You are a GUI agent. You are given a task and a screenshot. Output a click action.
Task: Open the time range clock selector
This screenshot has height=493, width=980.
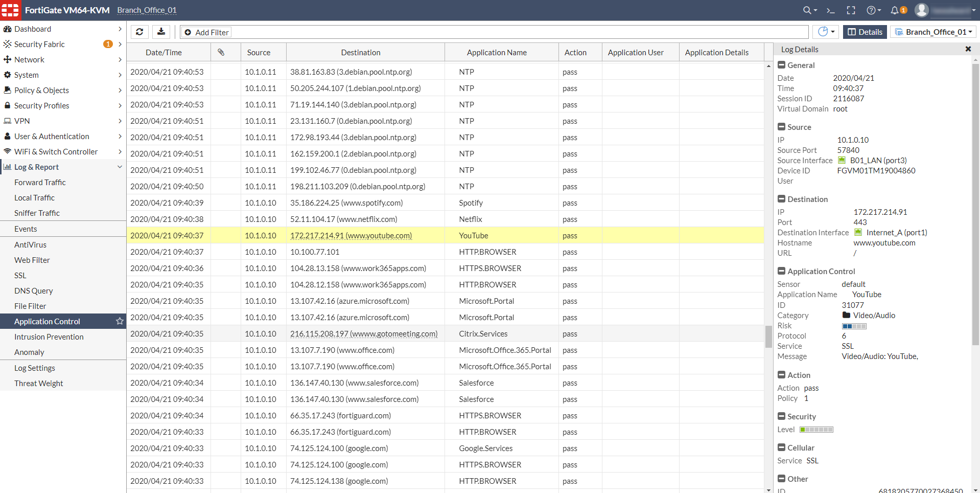point(826,32)
